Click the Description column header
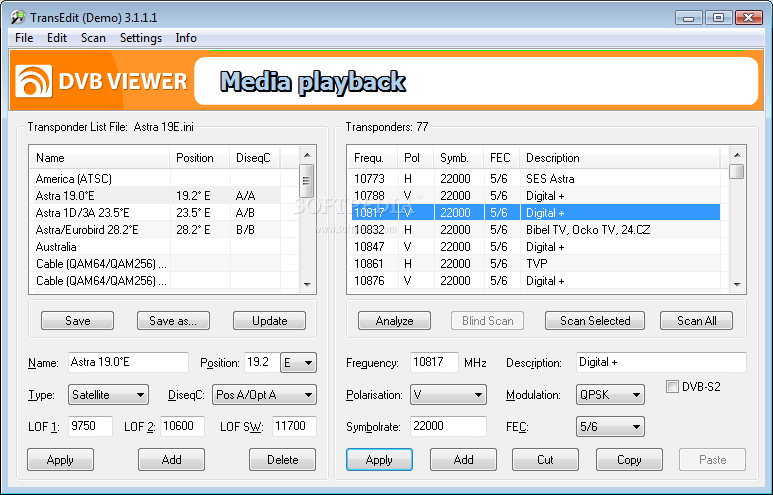 coord(620,158)
